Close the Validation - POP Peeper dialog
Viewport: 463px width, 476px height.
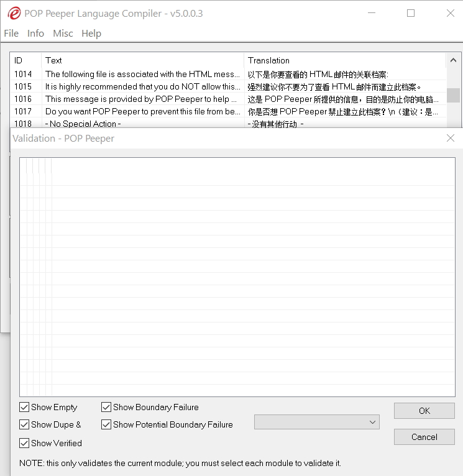(x=451, y=138)
